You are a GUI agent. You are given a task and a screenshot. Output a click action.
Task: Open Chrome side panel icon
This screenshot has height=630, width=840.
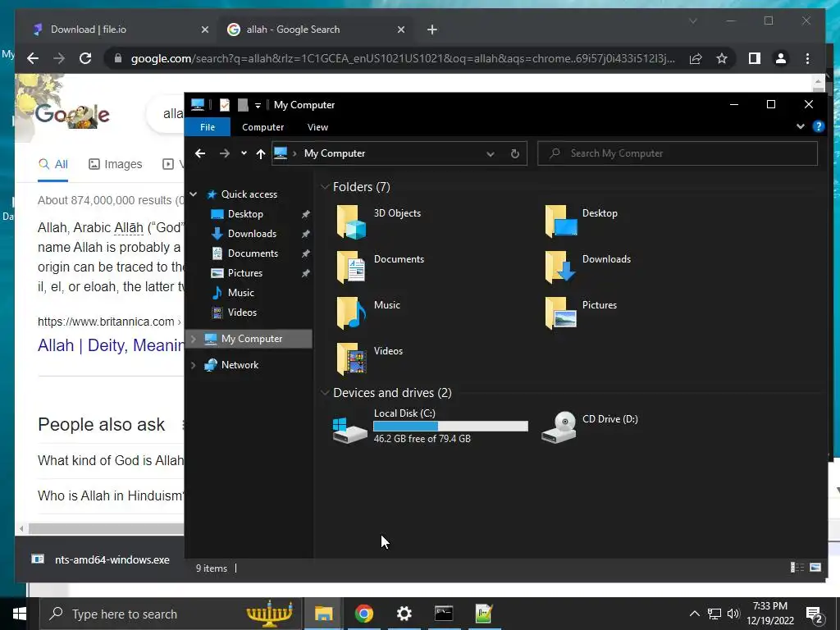tap(755, 58)
